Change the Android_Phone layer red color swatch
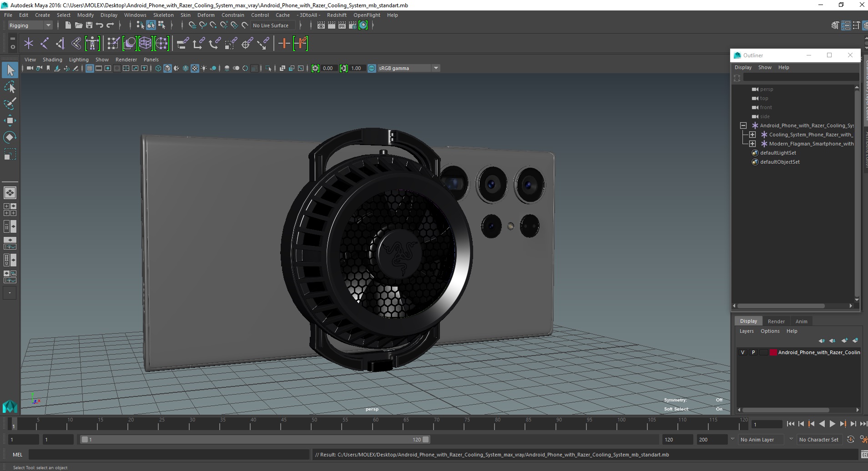The image size is (868, 471). pyautogui.click(x=773, y=352)
